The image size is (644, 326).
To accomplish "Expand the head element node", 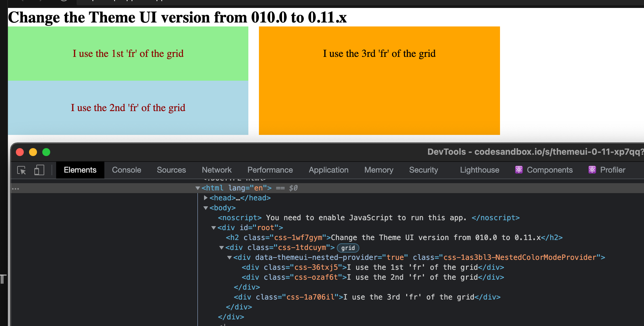I will coord(206,198).
